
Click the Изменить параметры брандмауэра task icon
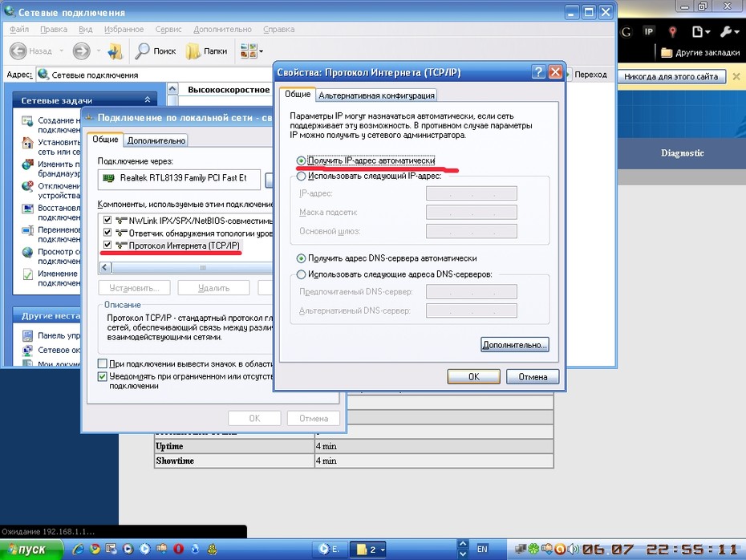point(27,164)
